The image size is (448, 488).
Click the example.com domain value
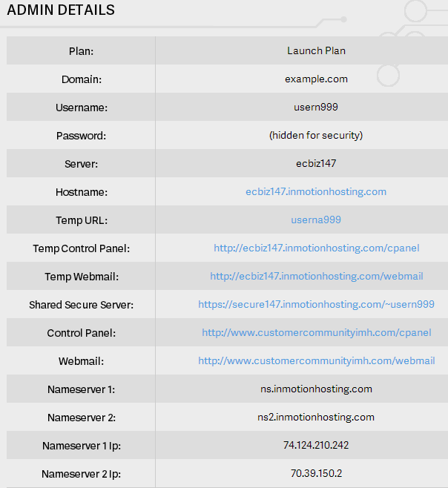point(316,79)
